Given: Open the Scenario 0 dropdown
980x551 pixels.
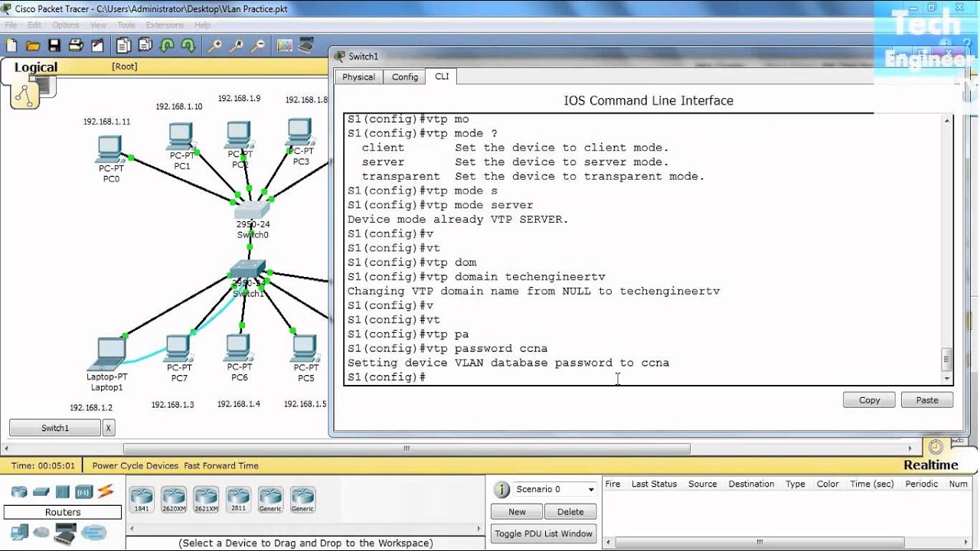Looking at the screenshot, I should pos(555,490).
